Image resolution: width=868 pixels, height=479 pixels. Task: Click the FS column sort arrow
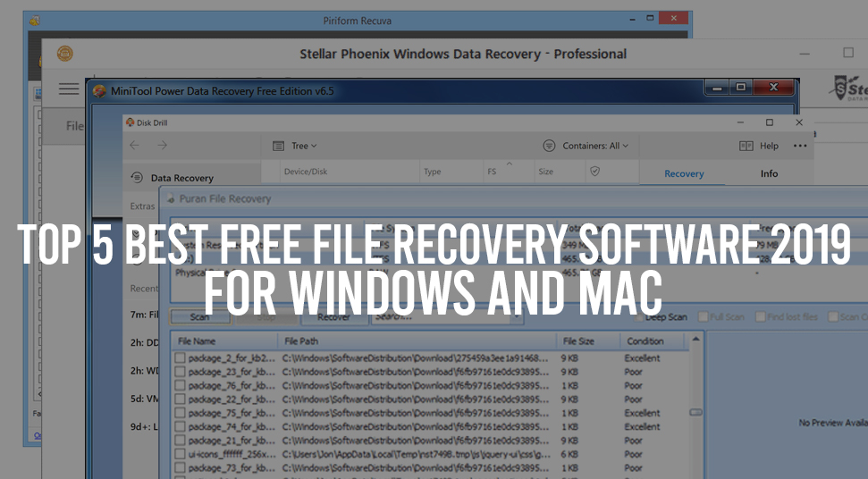pos(510,164)
